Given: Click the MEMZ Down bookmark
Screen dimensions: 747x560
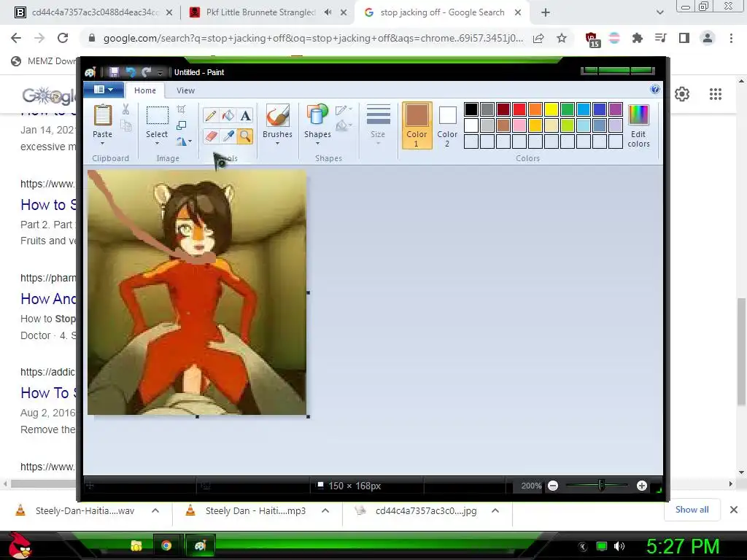Looking at the screenshot, I should pyautogui.click(x=44, y=61).
